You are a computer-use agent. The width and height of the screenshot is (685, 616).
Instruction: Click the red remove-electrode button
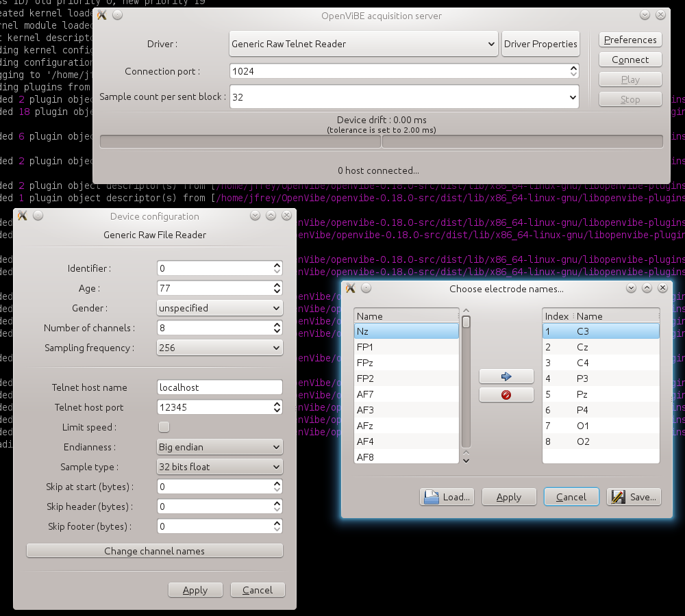click(506, 395)
